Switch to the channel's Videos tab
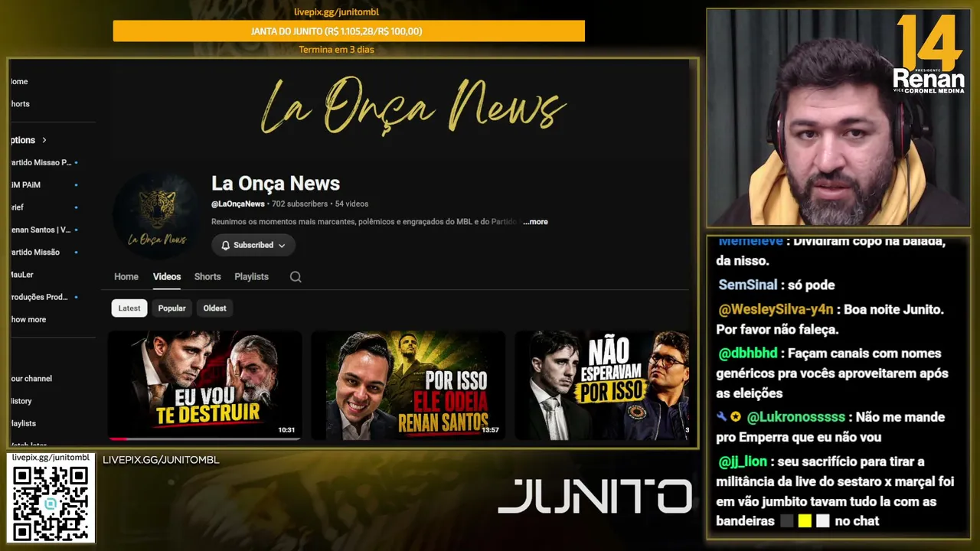Image resolution: width=980 pixels, height=551 pixels. [x=167, y=277]
